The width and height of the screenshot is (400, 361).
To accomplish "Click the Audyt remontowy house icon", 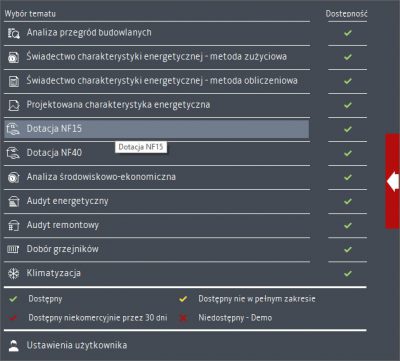I will click(14, 225).
